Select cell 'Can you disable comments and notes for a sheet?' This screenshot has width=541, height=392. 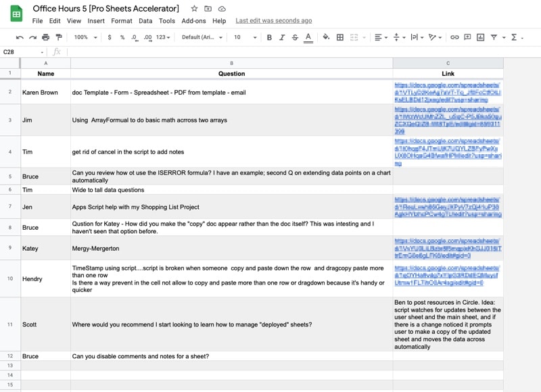[x=231, y=356]
